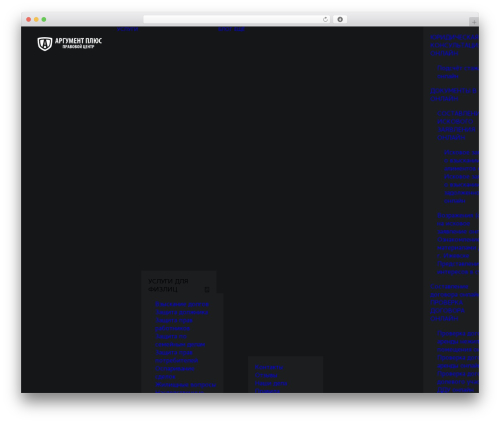This screenshot has width=500, height=423.
Task: Open Взыскание долгов link
Action: [182, 304]
